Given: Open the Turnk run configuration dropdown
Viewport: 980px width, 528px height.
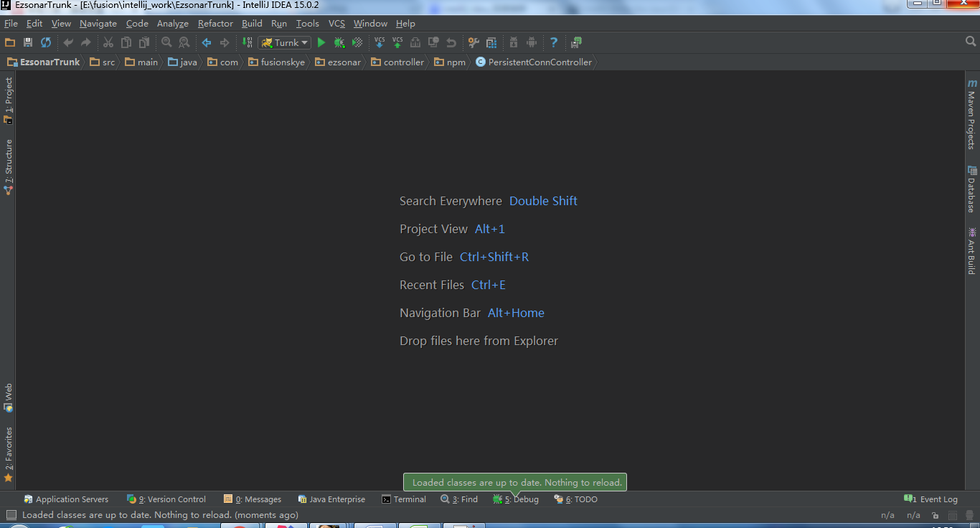Looking at the screenshot, I should (285, 42).
